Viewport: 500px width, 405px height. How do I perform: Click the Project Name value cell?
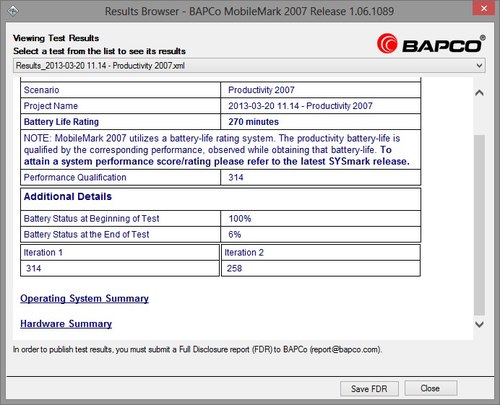pyautogui.click(x=321, y=106)
